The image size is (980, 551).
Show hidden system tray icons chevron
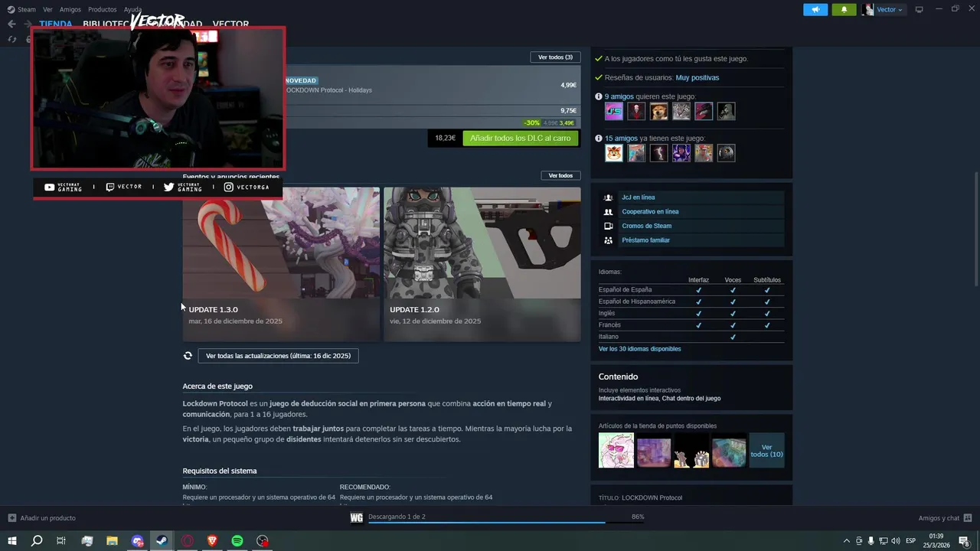tap(846, 541)
